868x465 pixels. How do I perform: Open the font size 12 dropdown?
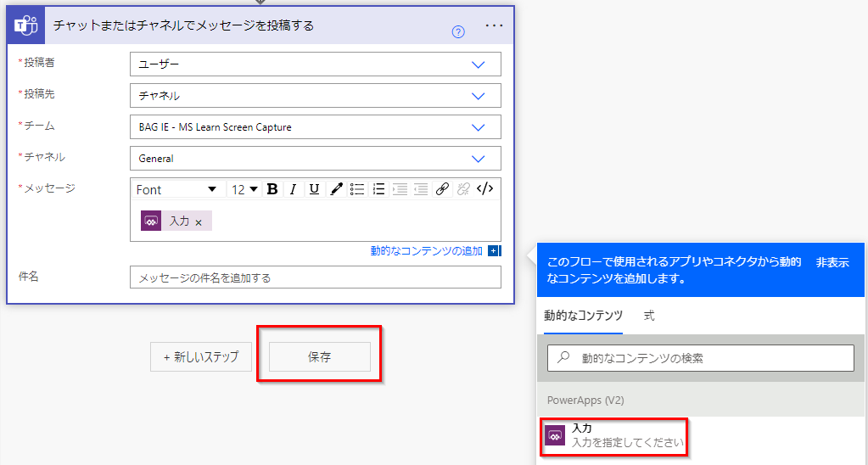[x=244, y=189]
